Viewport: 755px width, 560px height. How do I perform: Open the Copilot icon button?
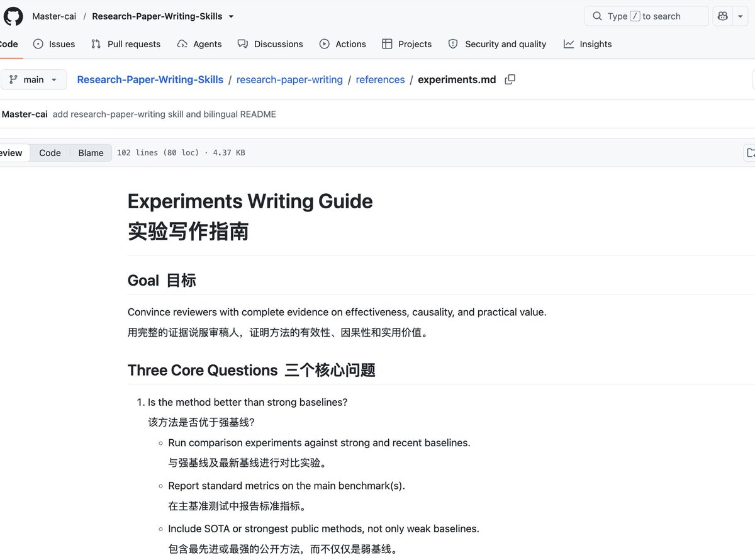click(723, 16)
